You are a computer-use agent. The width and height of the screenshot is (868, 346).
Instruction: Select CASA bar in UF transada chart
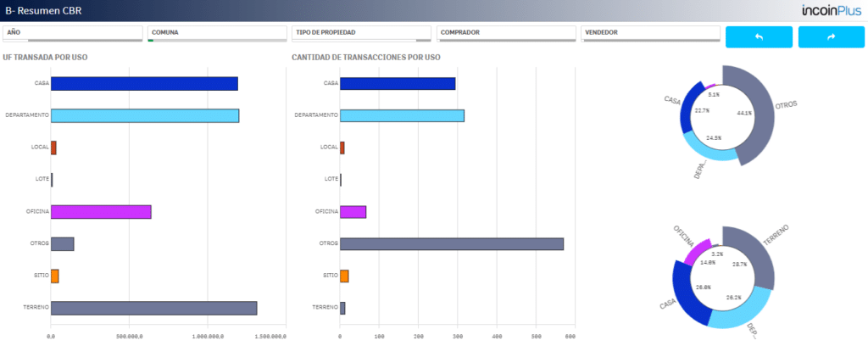[144, 84]
